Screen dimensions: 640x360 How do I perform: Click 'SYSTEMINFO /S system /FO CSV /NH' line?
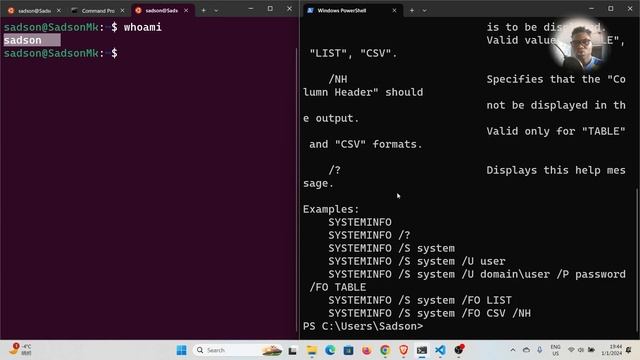430,313
